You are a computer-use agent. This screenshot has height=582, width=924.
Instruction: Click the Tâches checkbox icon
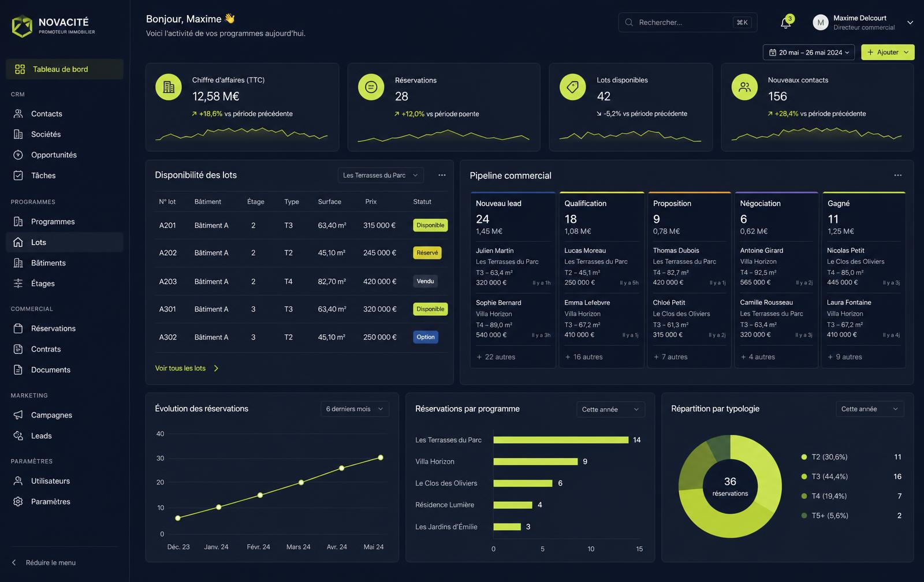tap(18, 176)
